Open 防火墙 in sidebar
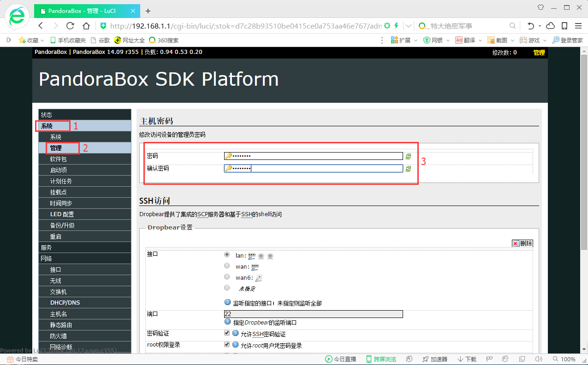Screen dimensions: 588x365 point(85,336)
